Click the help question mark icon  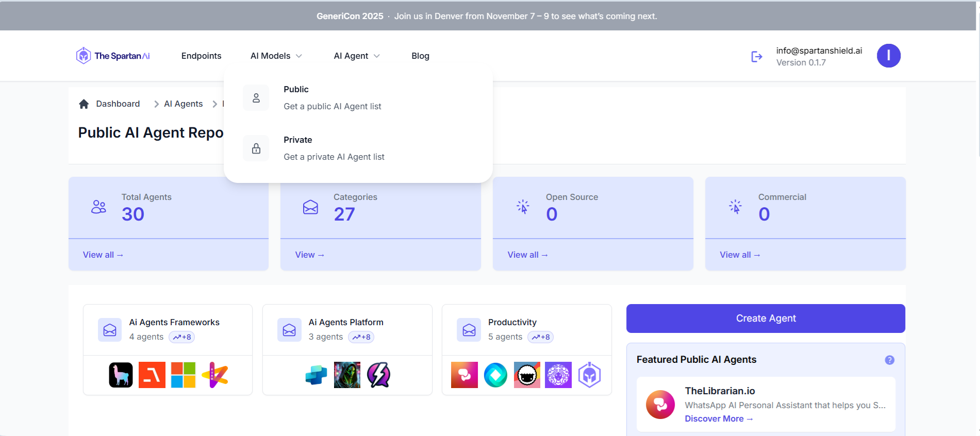(889, 360)
